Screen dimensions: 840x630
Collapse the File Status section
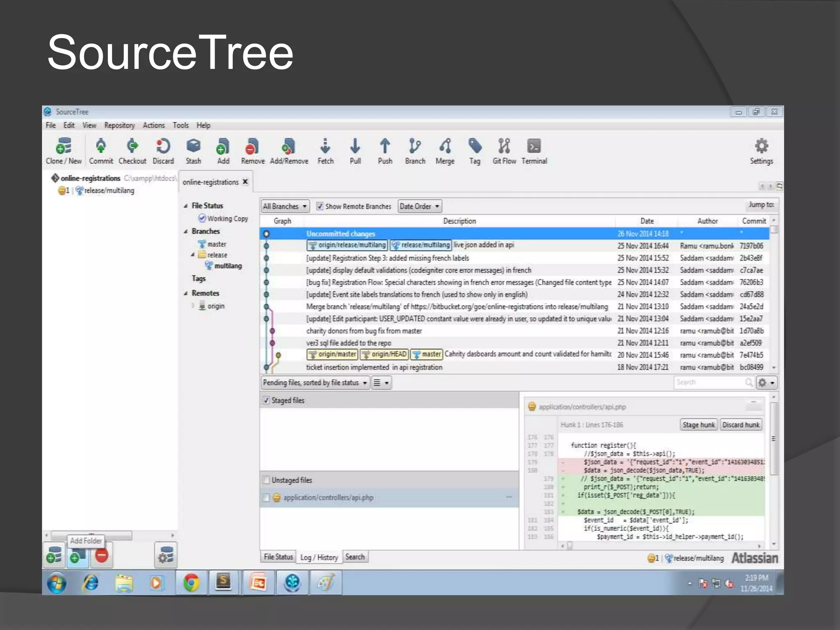(x=186, y=206)
